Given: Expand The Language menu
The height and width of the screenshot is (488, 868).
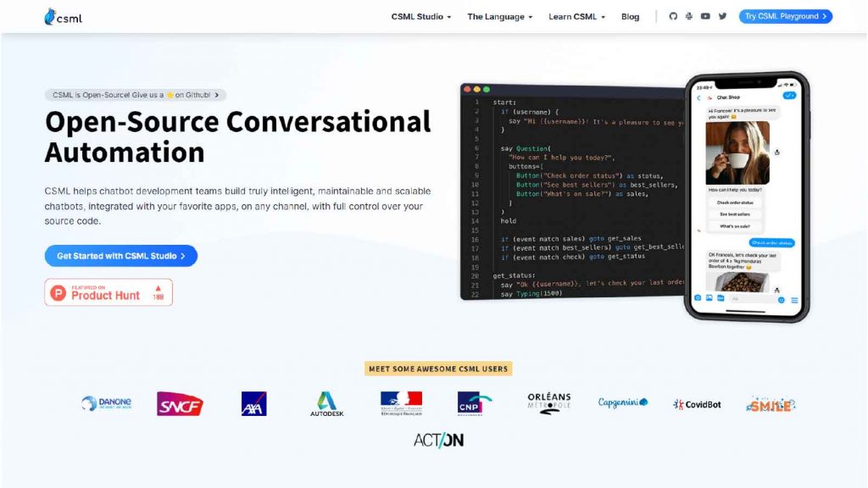Looking at the screenshot, I should 500,17.
